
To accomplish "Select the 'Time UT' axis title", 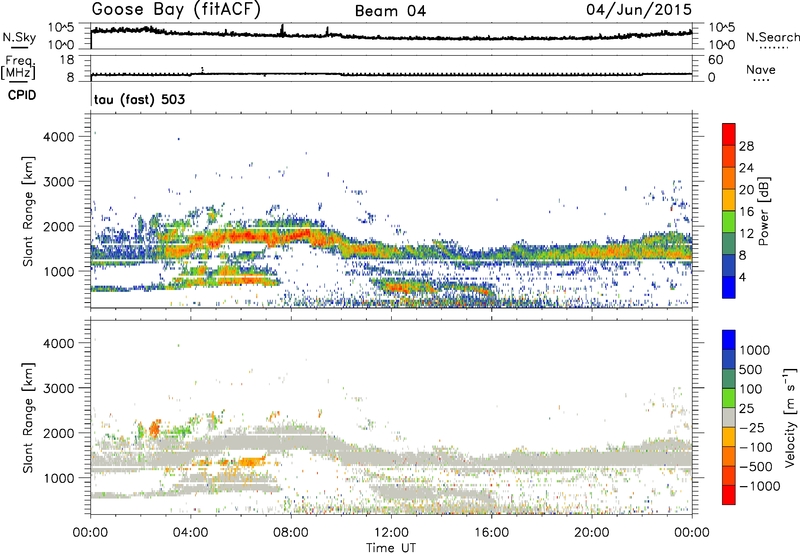I will click(391, 547).
